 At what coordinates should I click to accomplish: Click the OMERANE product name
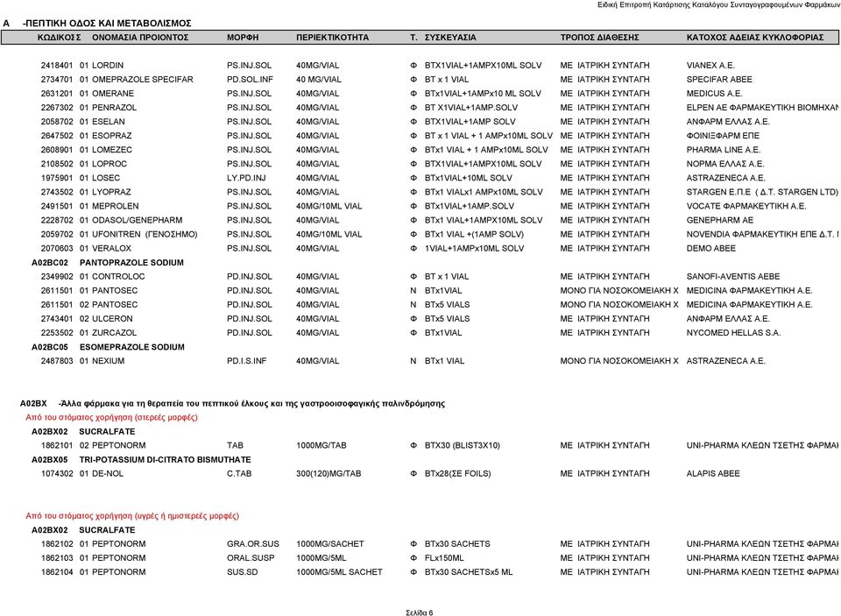click(113, 94)
